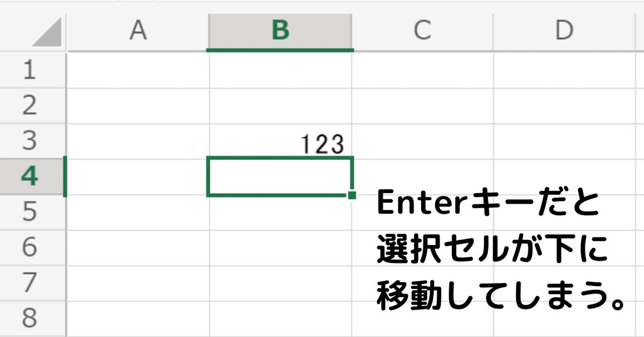644x337 pixels.
Task: Select row 5 header
Action: coord(30,212)
